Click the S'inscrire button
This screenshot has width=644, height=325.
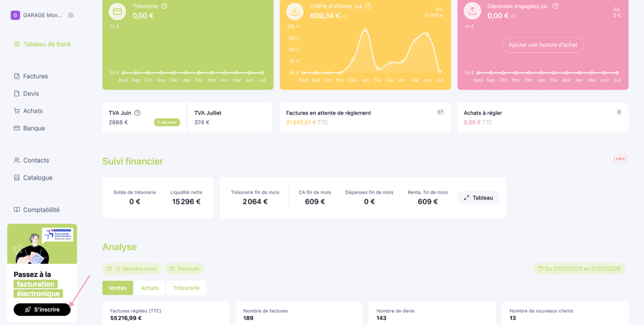42,309
